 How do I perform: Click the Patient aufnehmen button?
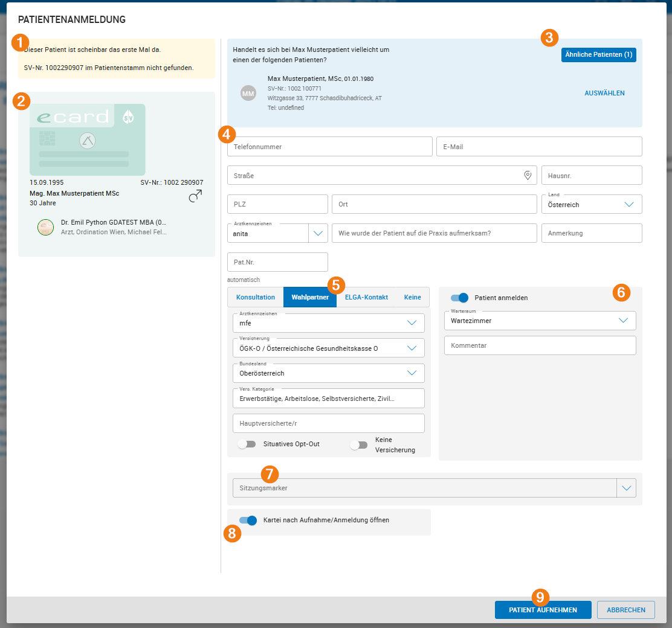[543, 610]
